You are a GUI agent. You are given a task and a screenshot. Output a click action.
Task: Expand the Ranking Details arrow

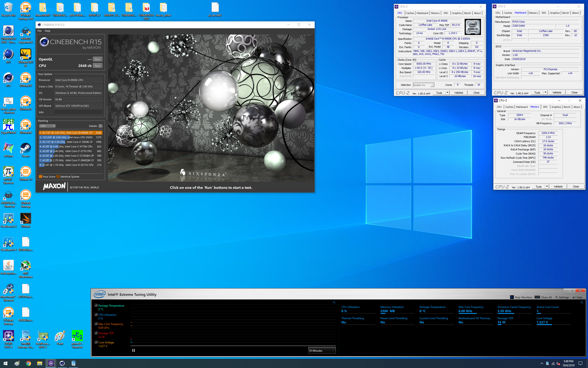(x=101, y=126)
